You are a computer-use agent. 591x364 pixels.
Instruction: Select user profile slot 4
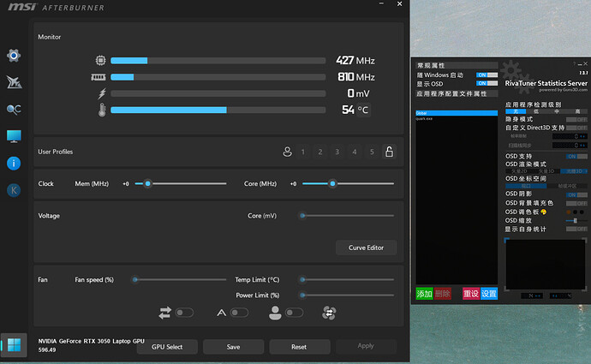point(355,152)
